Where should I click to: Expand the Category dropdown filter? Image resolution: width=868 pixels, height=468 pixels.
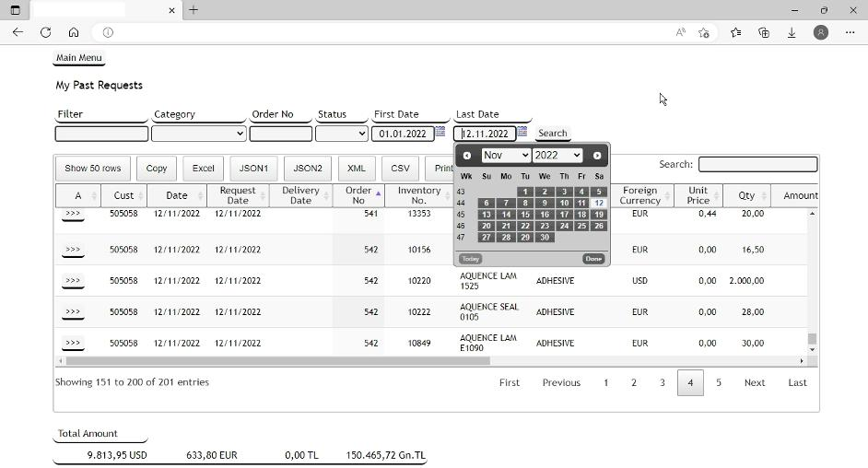point(198,134)
